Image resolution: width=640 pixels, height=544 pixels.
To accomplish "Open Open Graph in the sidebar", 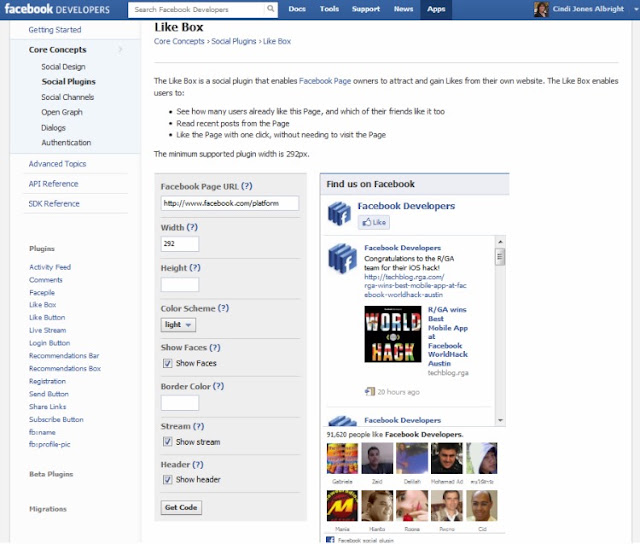I will coord(62,112).
